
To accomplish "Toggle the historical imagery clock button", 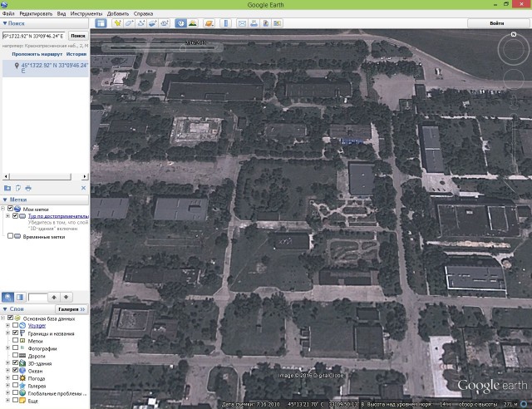I will [x=181, y=23].
